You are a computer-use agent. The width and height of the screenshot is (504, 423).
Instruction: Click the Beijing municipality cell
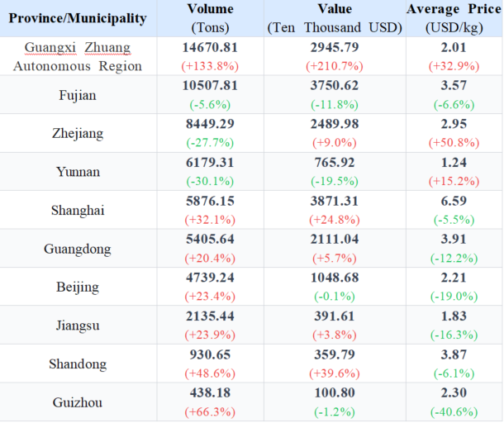[78, 288]
